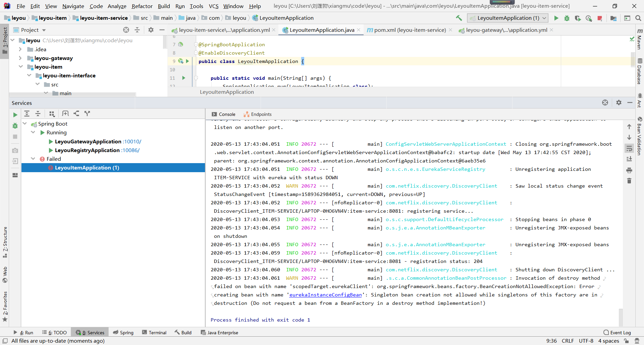Select the Console tab in Services
This screenshot has height=345, width=644.
(x=223, y=114)
